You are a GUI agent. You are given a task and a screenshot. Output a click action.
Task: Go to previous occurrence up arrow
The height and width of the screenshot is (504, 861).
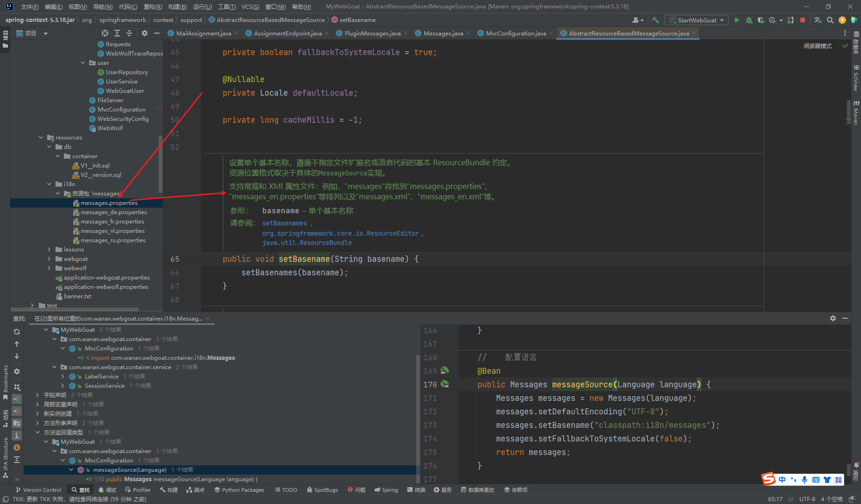[x=17, y=344]
